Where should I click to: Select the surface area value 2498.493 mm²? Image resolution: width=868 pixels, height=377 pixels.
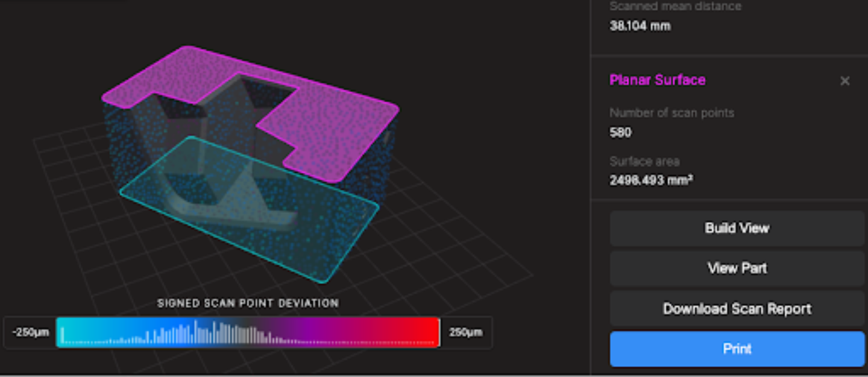point(650,180)
